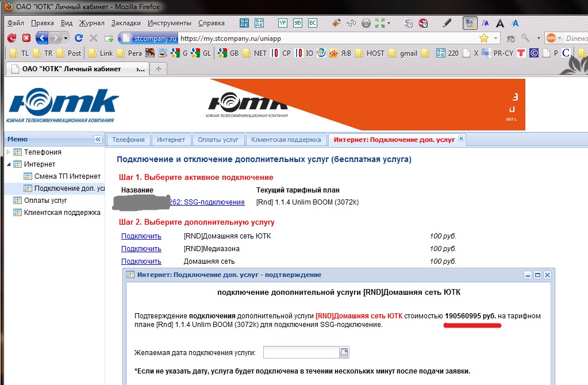Click the card icon right of address bar

(510, 38)
